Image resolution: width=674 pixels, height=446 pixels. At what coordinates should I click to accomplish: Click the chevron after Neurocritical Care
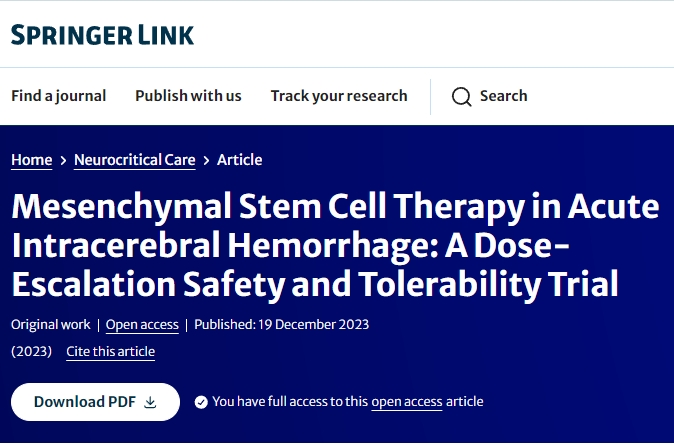coord(206,160)
